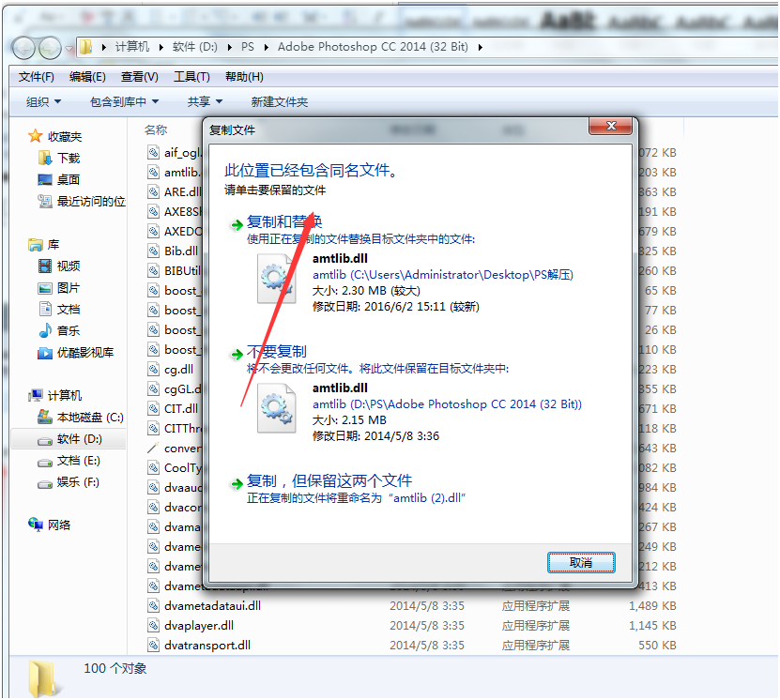The image size is (780, 700).
Task: Select the 计算机 computer icon in sidebar
Action: click(36, 395)
